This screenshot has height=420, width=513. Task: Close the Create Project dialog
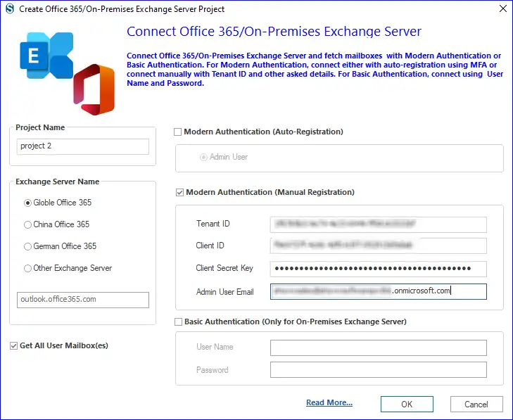(503, 8)
